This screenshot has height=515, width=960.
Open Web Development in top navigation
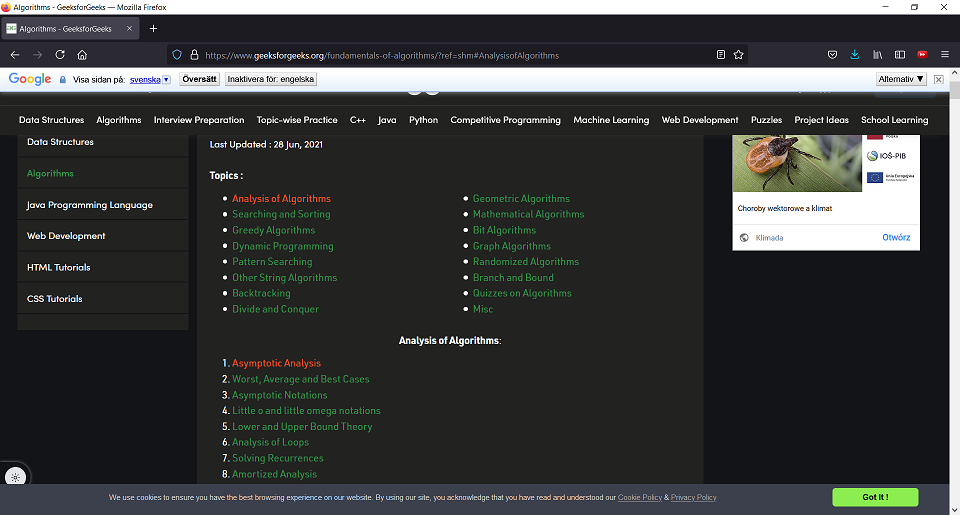(700, 120)
